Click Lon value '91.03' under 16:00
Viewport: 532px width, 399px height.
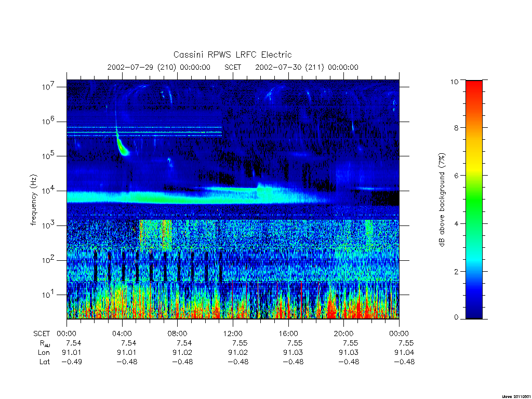[293, 353]
